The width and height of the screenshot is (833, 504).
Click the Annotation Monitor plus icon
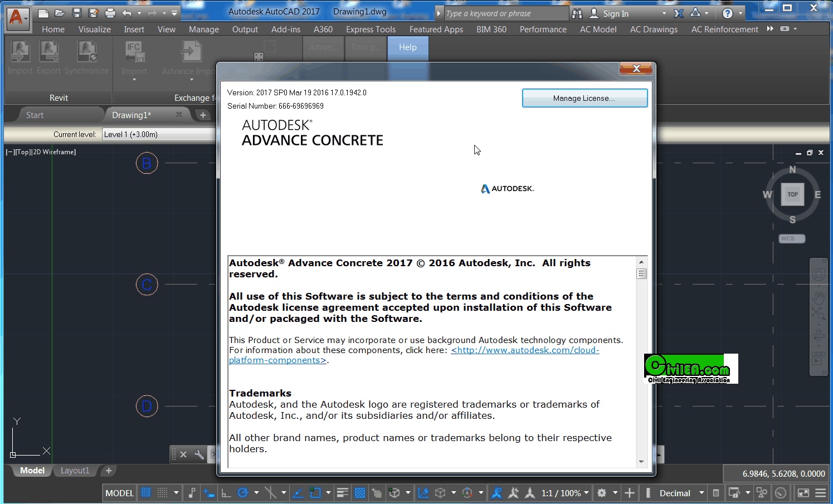630,493
